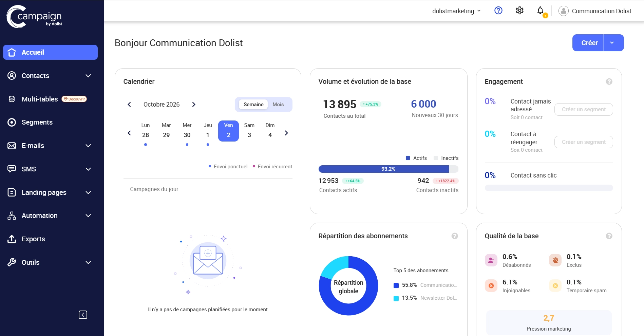Open the dropdown arrow beside Créer
Screen dimensions: 644x336
point(613,43)
